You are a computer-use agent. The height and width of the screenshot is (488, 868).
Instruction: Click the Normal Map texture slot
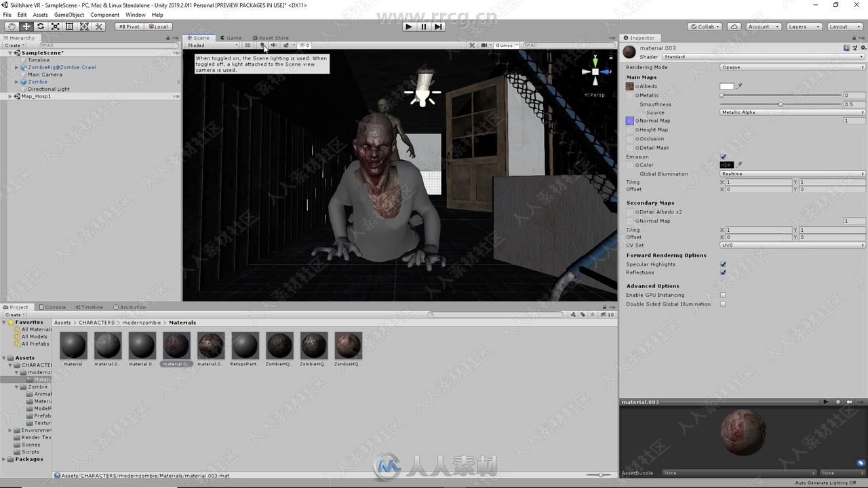click(629, 121)
